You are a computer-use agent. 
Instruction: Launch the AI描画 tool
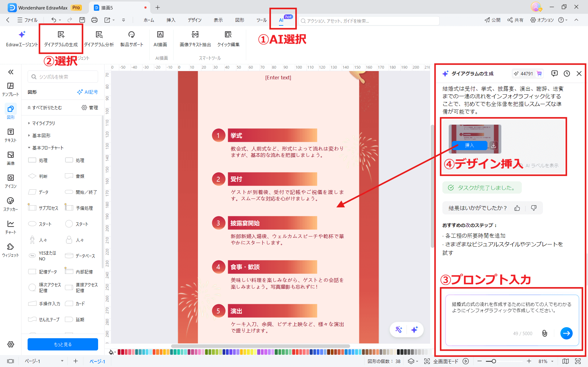point(160,38)
